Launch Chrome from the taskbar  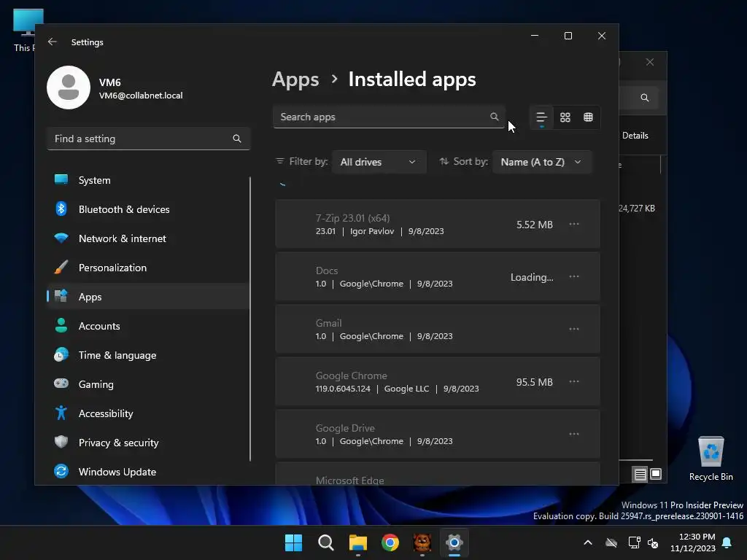click(x=390, y=542)
